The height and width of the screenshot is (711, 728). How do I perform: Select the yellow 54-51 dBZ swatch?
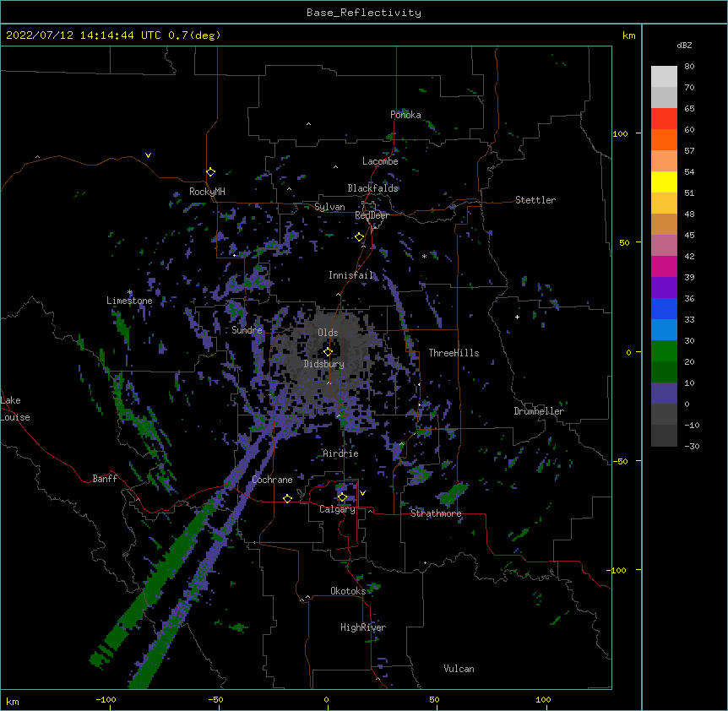664,182
